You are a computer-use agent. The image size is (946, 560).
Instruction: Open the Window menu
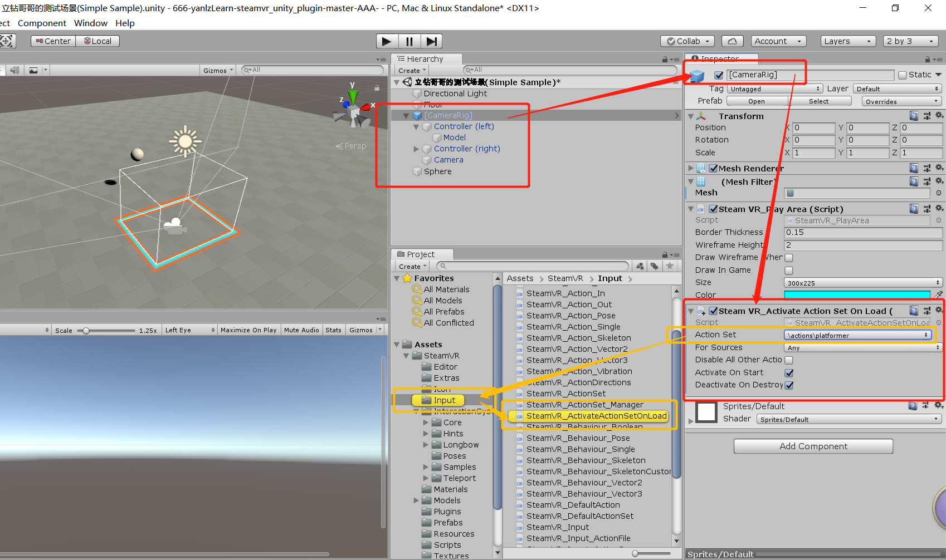coord(90,23)
